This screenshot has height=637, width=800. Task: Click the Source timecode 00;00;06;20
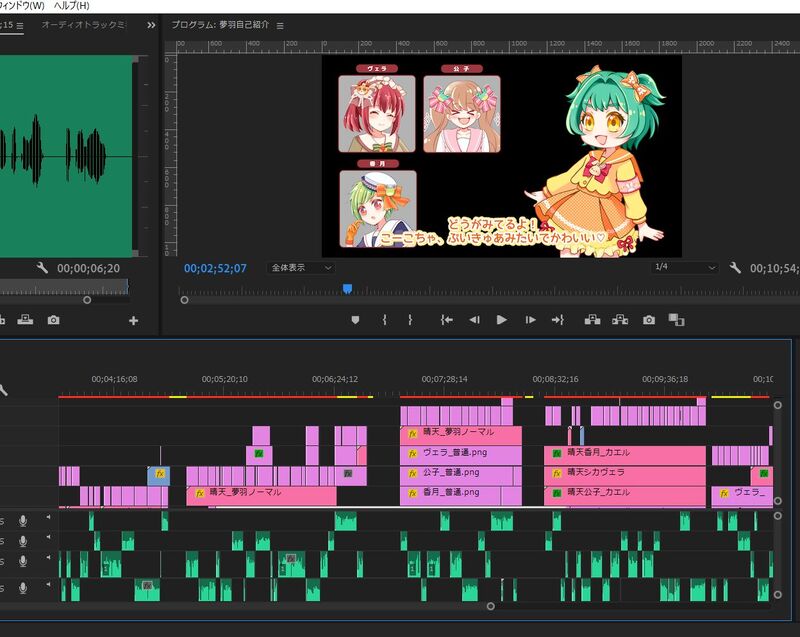click(88, 268)
